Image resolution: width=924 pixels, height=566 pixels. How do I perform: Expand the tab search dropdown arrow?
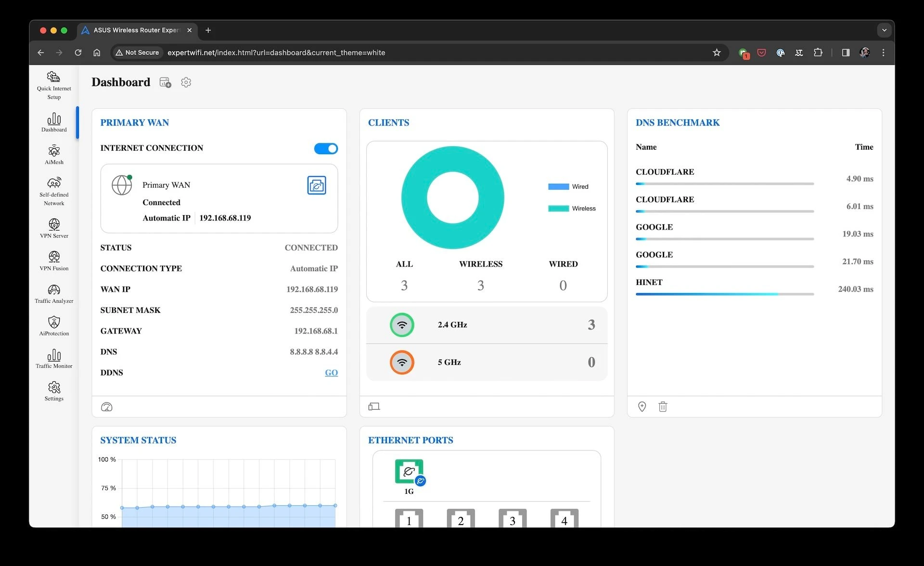[884, 30]
